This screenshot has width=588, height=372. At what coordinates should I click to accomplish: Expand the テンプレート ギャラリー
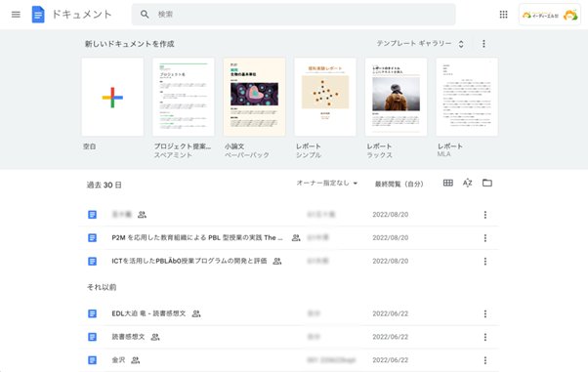pos(420,44)
